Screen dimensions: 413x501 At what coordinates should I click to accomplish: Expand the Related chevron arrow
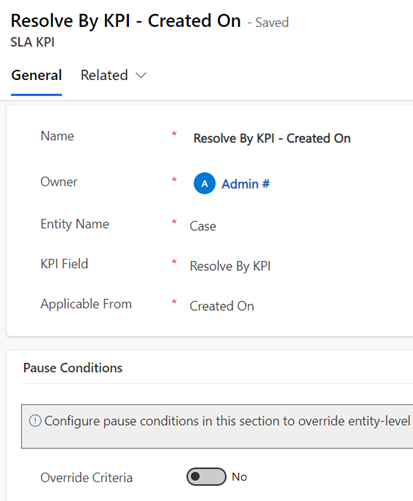tap(141, 76)
